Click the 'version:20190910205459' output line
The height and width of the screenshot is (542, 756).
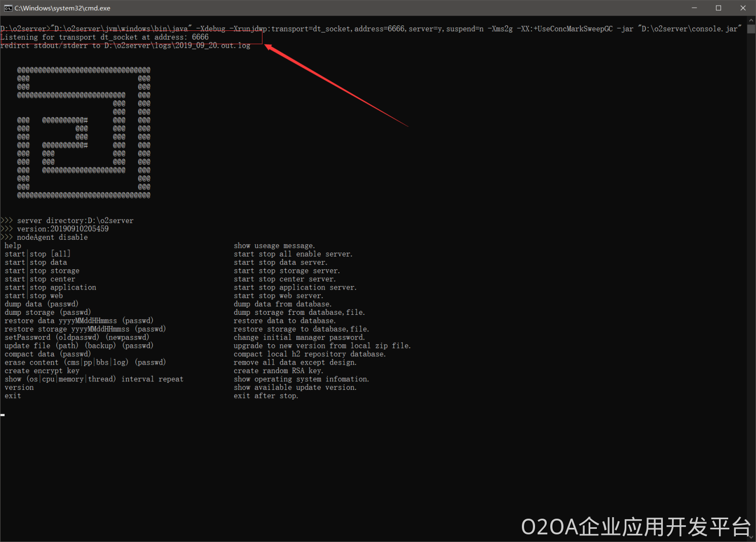[x=63, y=229]
